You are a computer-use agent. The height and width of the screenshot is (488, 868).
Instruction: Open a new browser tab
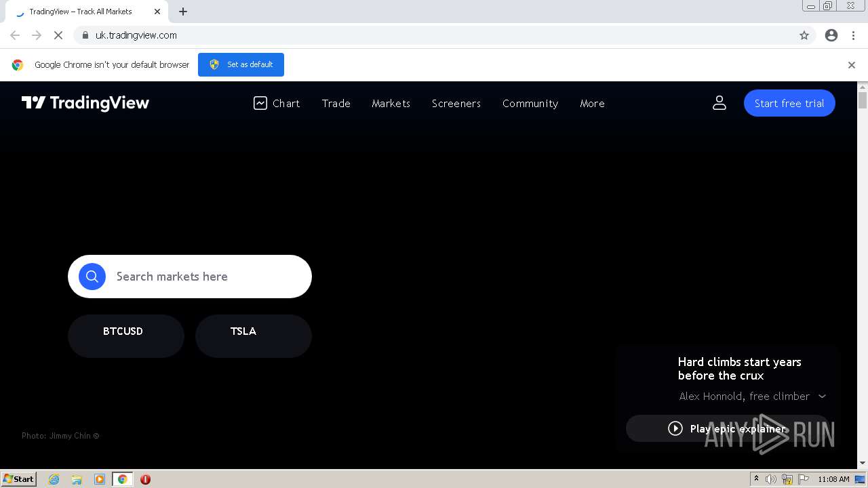pos(183,12)
